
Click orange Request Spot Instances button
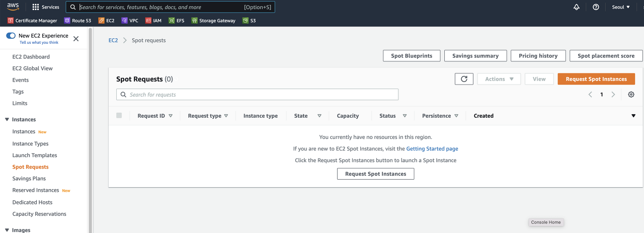point(596,79)
